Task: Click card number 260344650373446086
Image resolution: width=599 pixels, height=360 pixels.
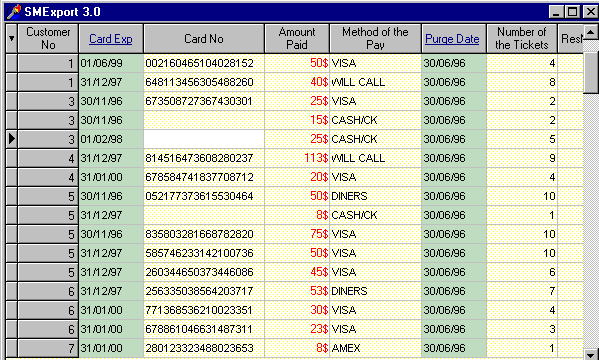Action: [x=199, y=272]
